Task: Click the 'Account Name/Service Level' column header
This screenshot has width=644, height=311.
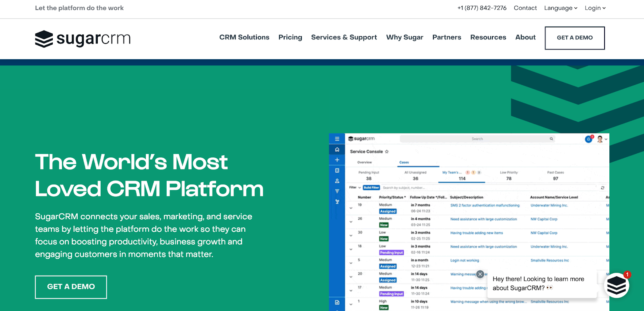Action: tap(554, 197)
